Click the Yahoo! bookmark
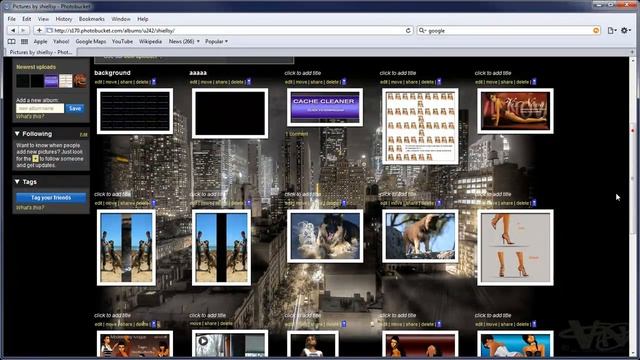Image resolution: width=640 pixels, height=360 pixels. (x=61, y=42)
